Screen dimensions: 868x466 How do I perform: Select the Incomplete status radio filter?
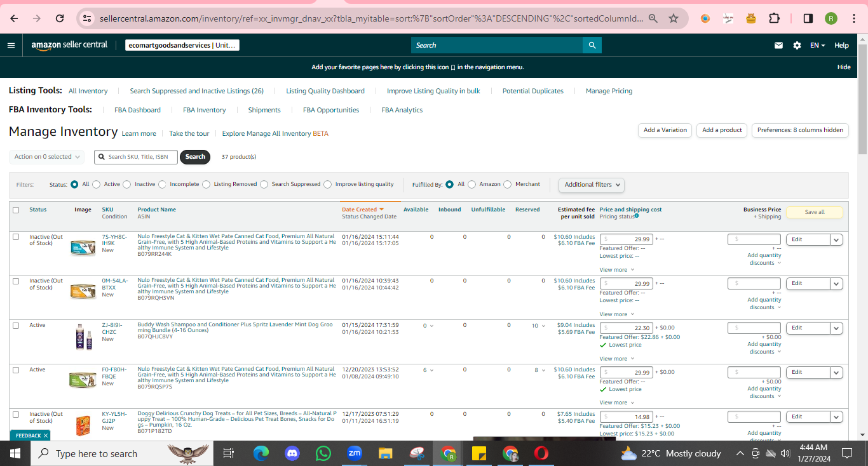162,185
